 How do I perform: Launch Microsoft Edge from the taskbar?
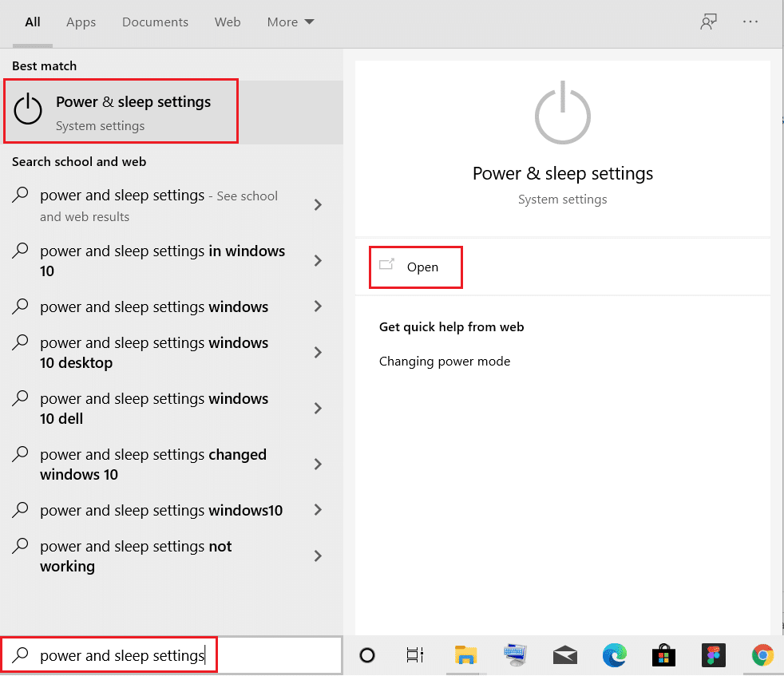(614, 655)
